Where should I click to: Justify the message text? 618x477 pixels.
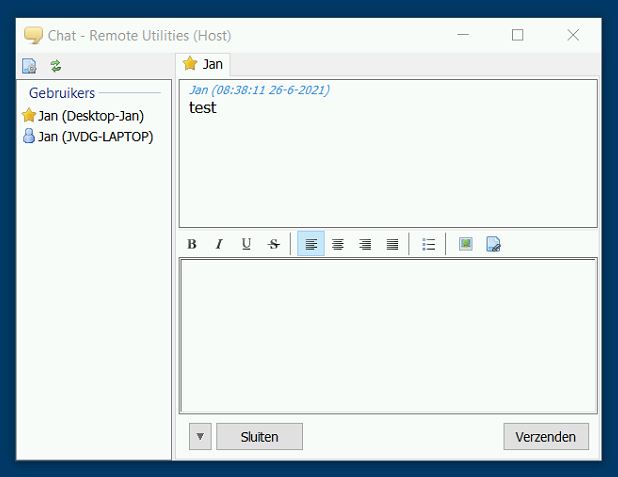click(392, 244)
